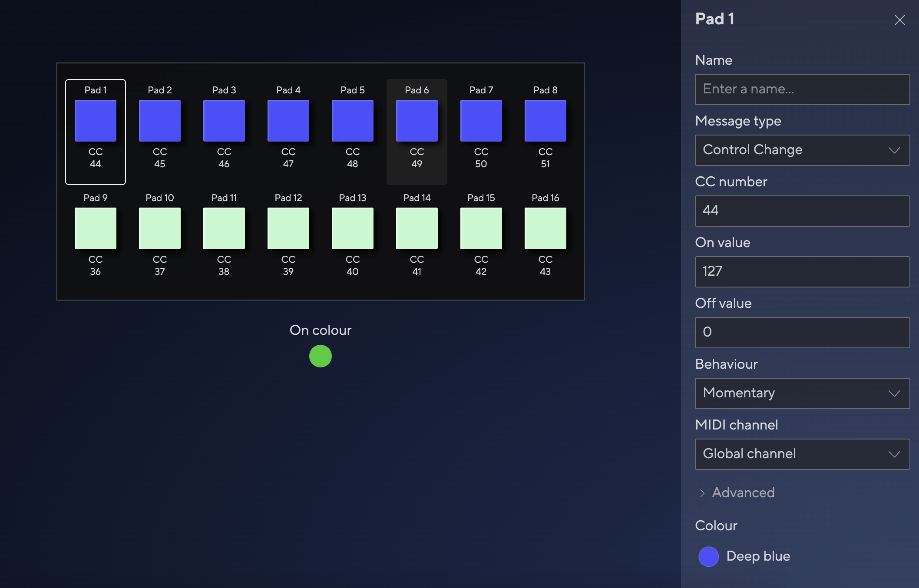
Task: Open the Message type dropdown
Action: [x=803, y=150]
